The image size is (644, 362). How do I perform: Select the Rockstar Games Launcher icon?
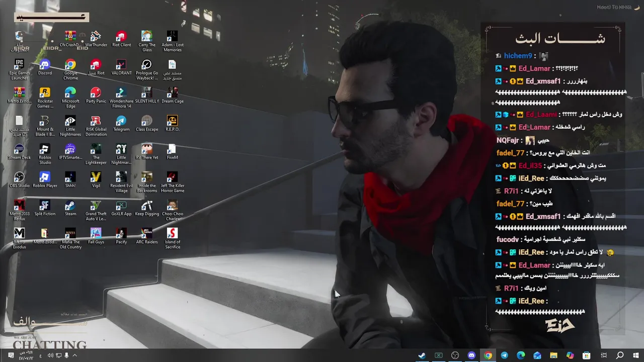click(45, 98)
